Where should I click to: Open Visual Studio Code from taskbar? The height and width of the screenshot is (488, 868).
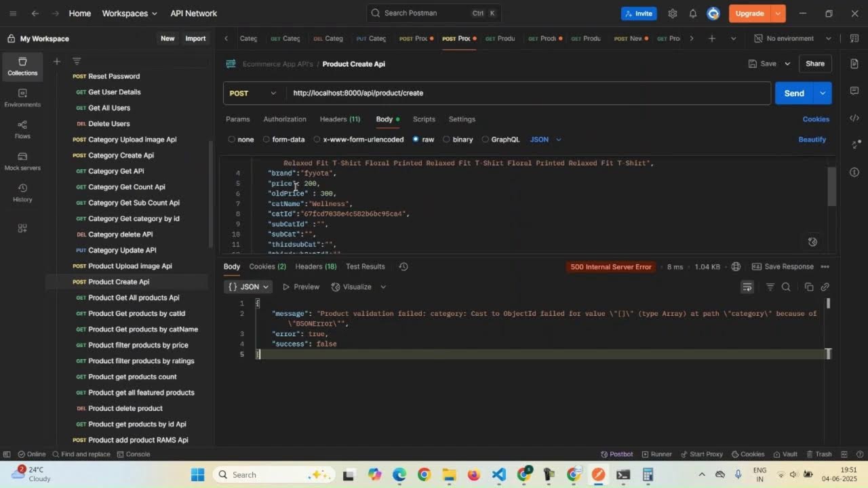pyautogui.click(x=498, y=474)
